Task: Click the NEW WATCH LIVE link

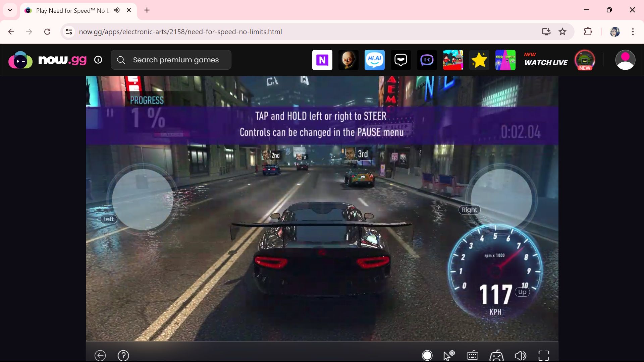Action: tap(546, 59)
